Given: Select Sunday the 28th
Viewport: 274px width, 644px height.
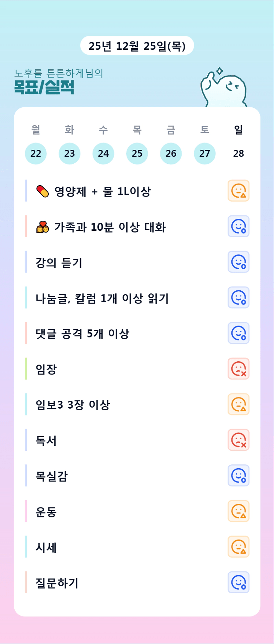Looking at the screenshot, I should point(239,153).
